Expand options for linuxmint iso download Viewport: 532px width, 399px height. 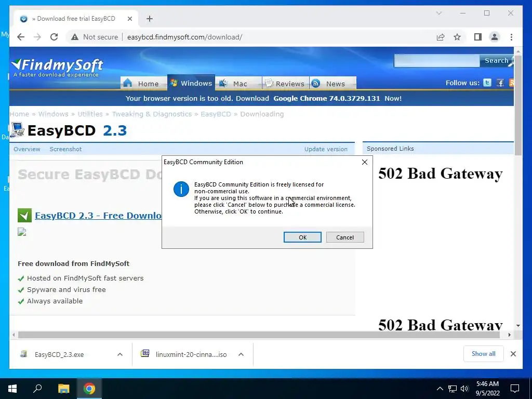pyautogui.click(x=241, y=354)
